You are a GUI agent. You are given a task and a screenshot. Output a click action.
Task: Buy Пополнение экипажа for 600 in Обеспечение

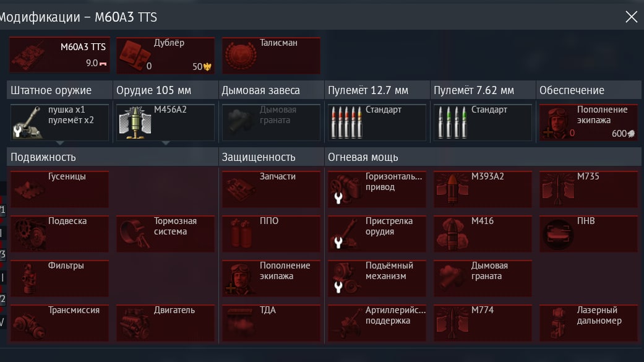[588, 123]
